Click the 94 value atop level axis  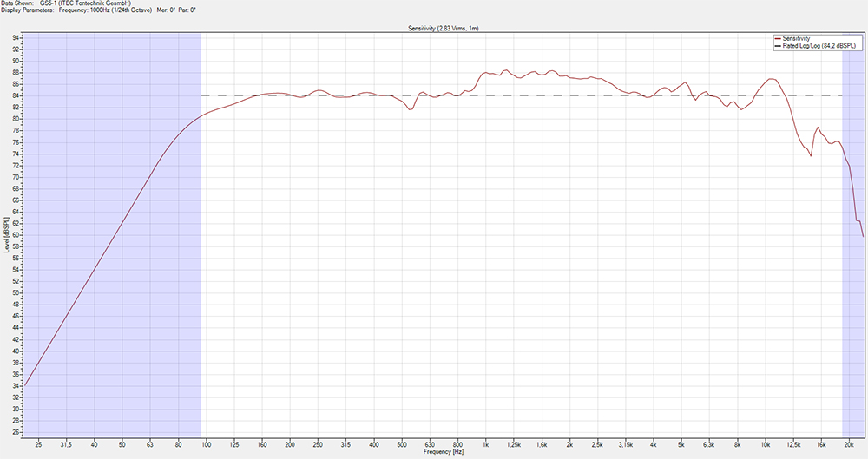pos(16,37)
